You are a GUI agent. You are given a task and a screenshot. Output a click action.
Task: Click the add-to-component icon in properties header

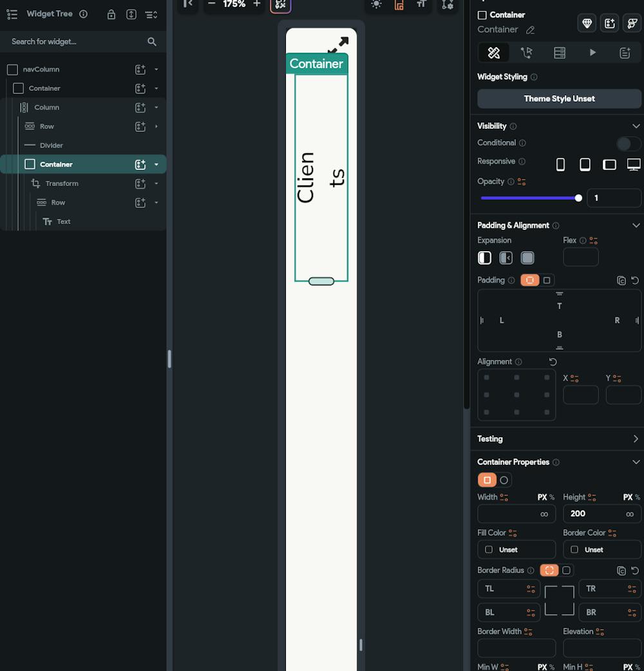(x=610, y=23)
